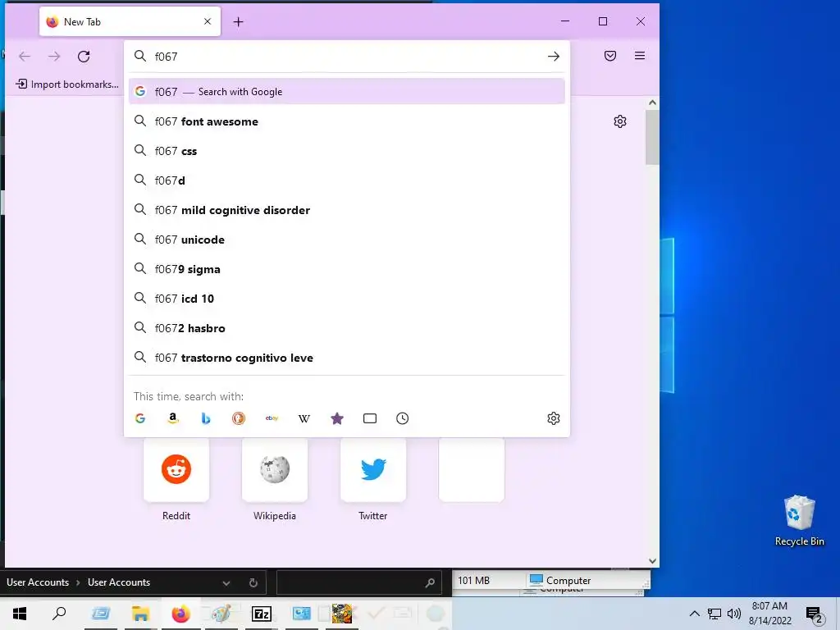
Task: Open the Reddit shortcut tile
Action: click(x=176, y=470)
